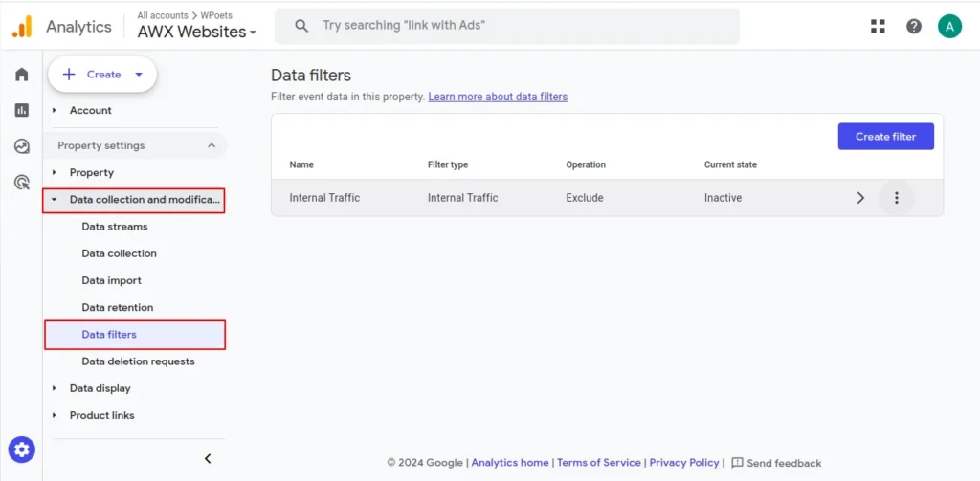
Task: Open the Advertising cursor-target icon
Action: tap(22, 183)
